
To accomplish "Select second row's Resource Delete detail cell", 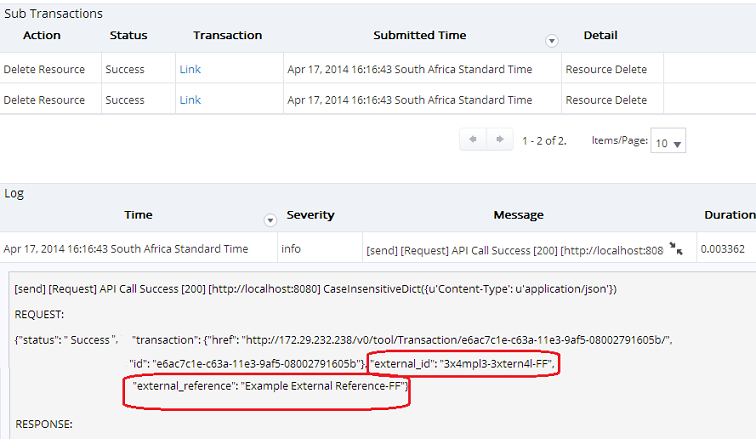I will coord(606,100).
